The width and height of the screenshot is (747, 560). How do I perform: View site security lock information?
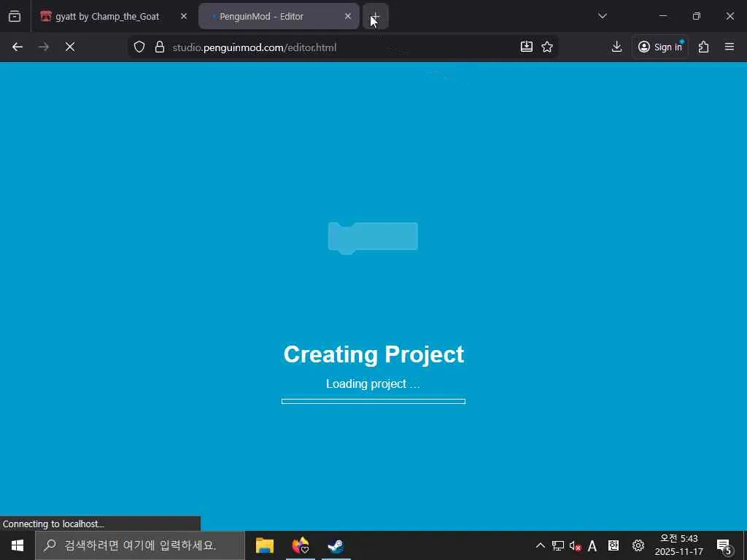point(160,47)
